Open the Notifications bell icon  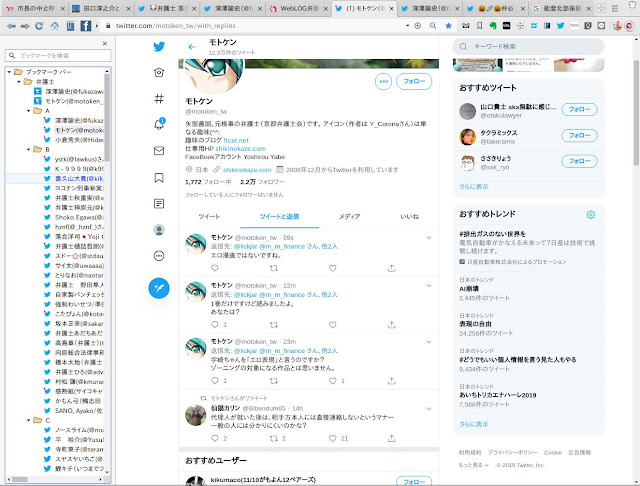tap(159, 124)
